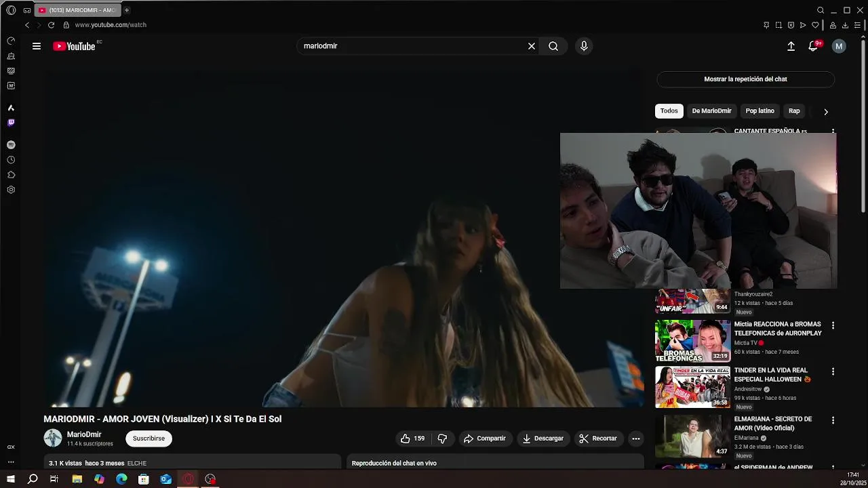Open the account avatar M menu
Viewport: 868px width, 488px height.
click(x=839, y=46)
